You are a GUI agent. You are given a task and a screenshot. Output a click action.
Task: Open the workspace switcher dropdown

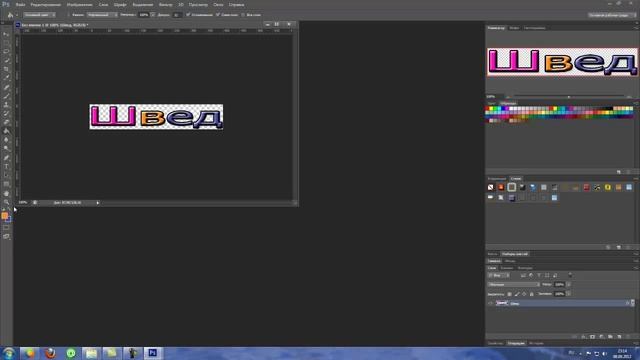pos(612,15)
